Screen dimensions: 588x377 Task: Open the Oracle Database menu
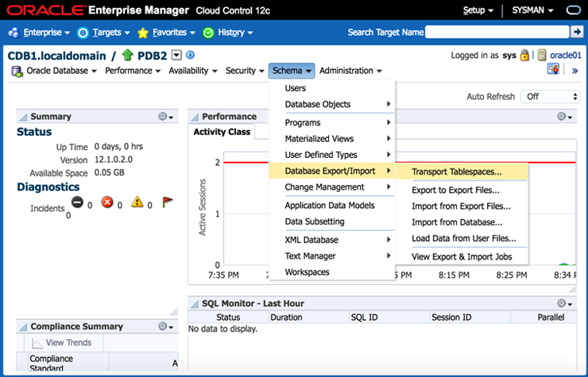click(x=61, y=71)
